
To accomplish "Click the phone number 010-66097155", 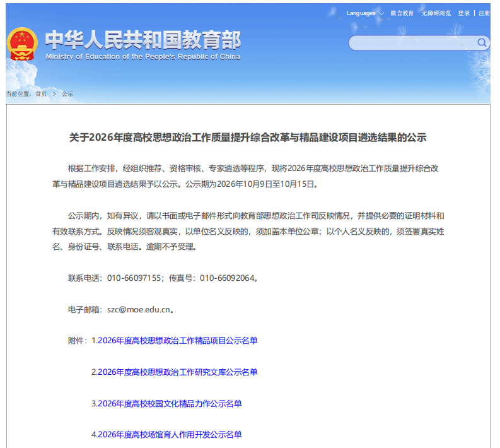I will click(134, 278).
